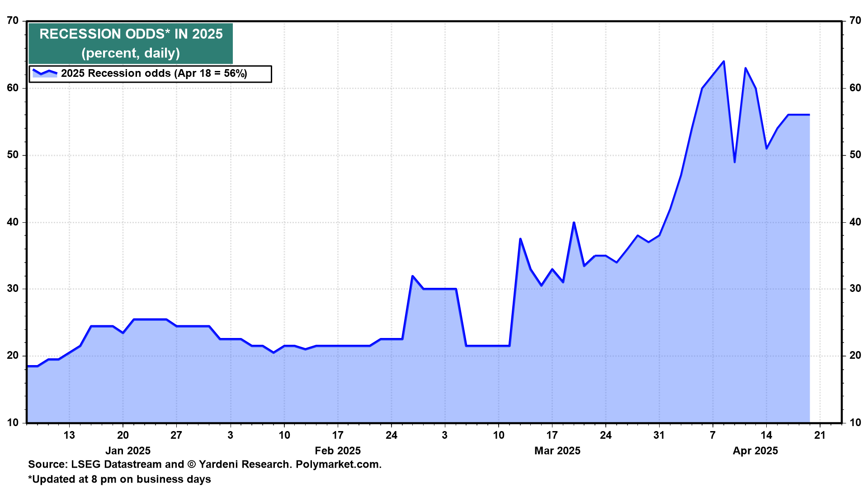Click the Feb 2025 axis label
Viewport: 868px width, 488px height.
click(x=338, y=450)
